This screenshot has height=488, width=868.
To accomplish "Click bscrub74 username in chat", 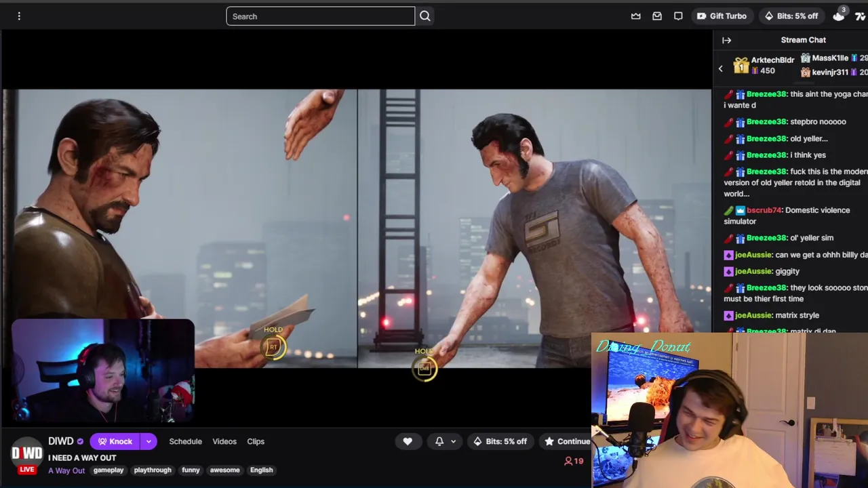I will click(764, 210).
